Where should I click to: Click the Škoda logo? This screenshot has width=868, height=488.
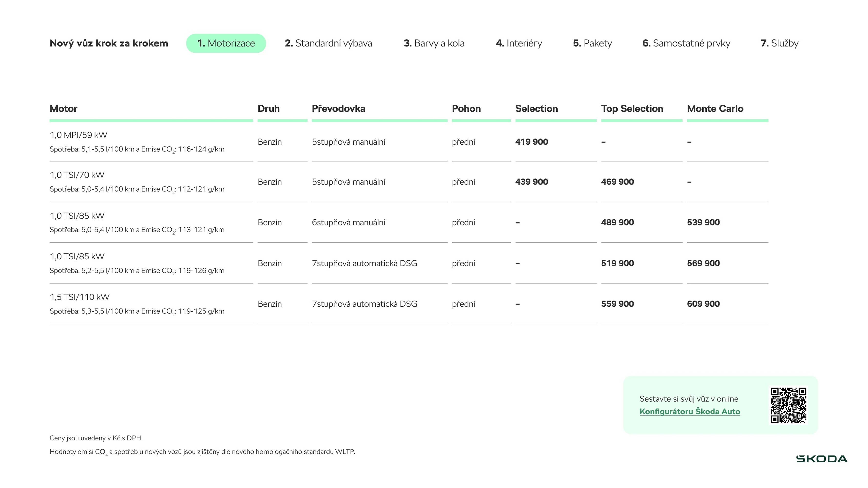(822, 459)
